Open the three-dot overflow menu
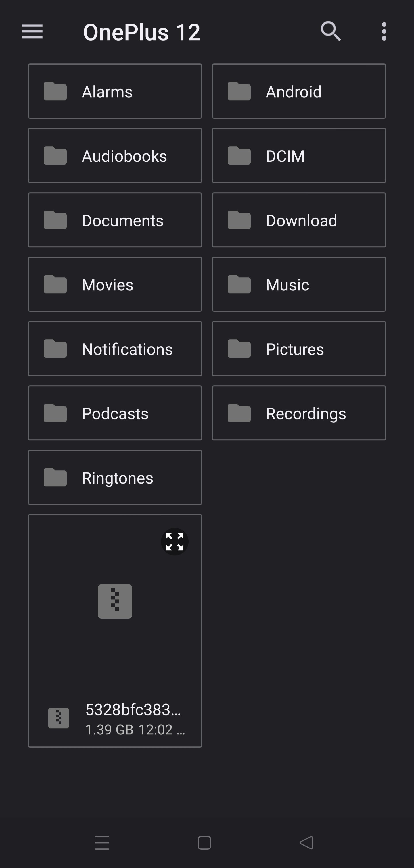 (384, 32)
